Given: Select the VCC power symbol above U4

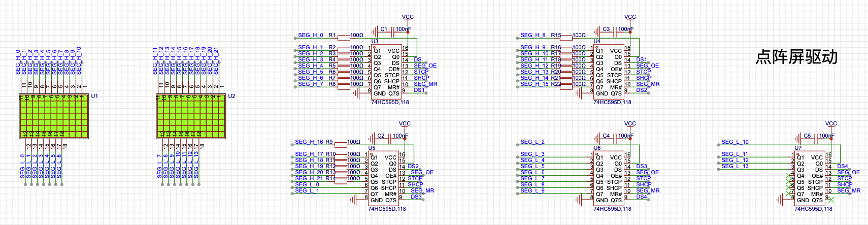Looking at the screenshot, I should [x=630, y=17].
